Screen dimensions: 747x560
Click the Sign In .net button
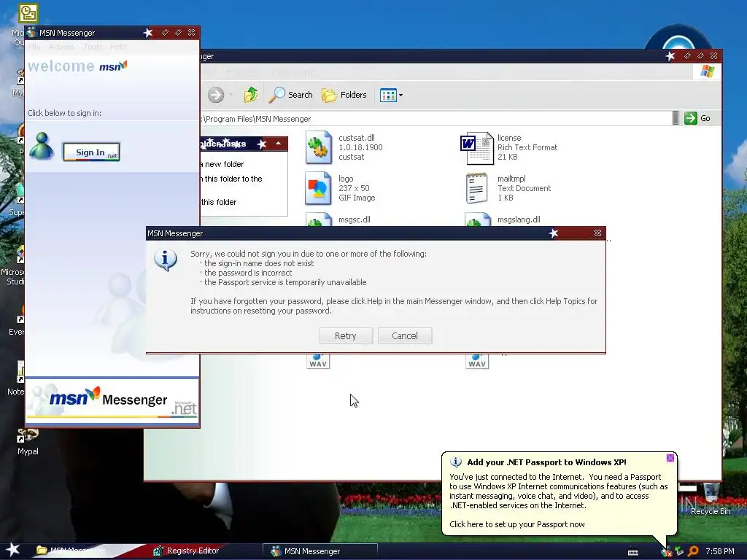(x=91, y=152)
